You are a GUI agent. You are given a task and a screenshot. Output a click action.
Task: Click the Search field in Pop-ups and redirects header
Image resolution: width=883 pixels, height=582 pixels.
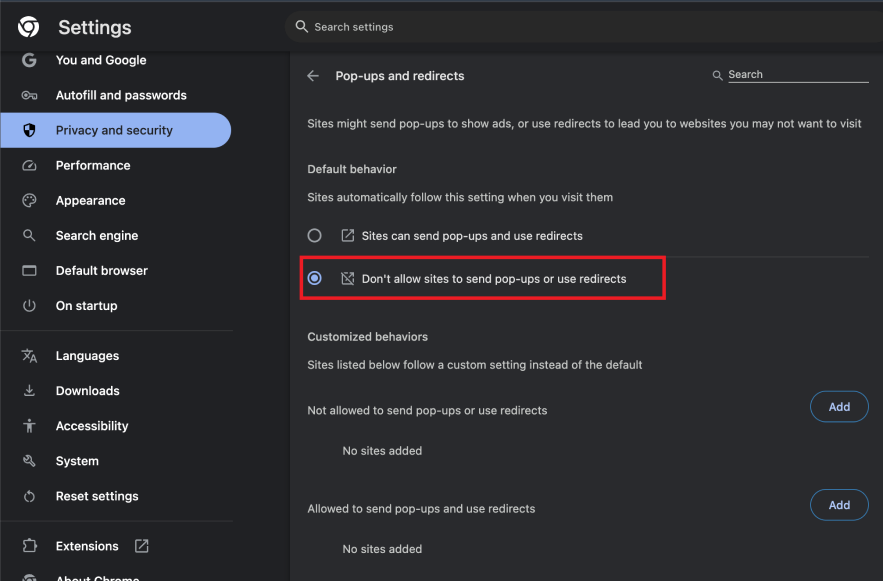pos(798,74)
